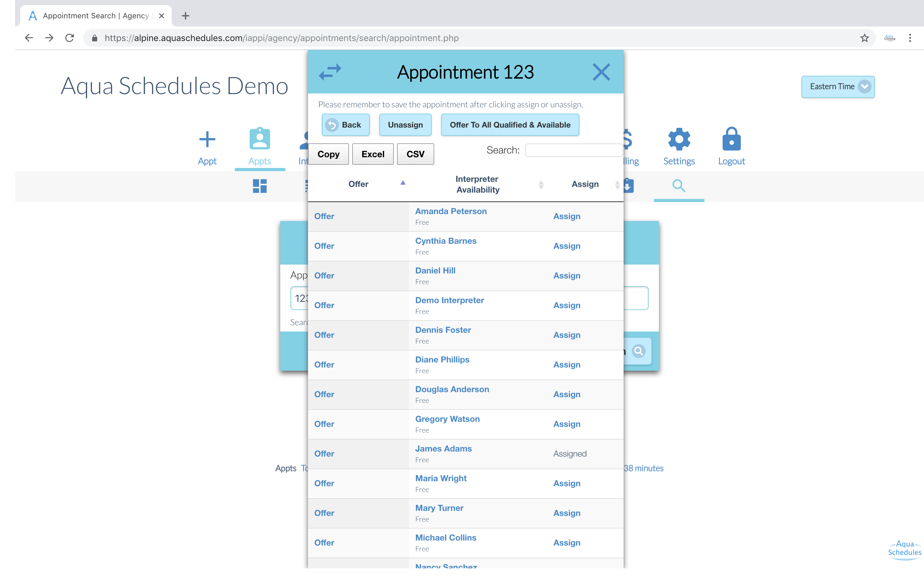Click the Aqua Chroma extension icon

[890, 38]
